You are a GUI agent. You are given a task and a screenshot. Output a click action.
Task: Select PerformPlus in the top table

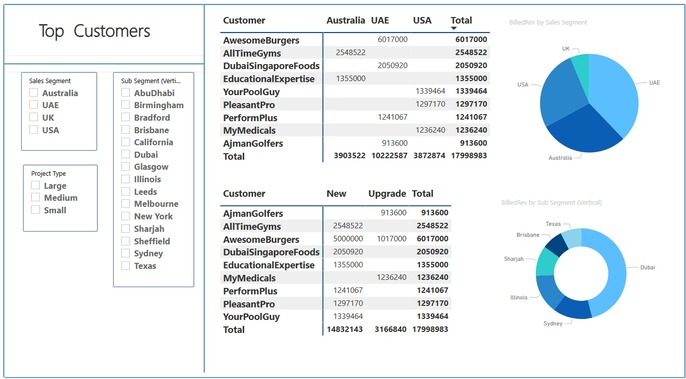[250, 117]
